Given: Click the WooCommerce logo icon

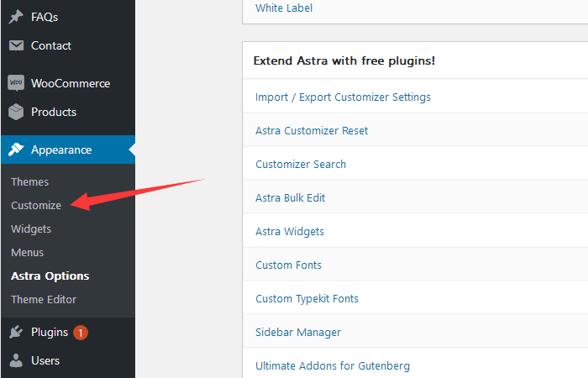Looking at the screenshot, I should [16, 83].
